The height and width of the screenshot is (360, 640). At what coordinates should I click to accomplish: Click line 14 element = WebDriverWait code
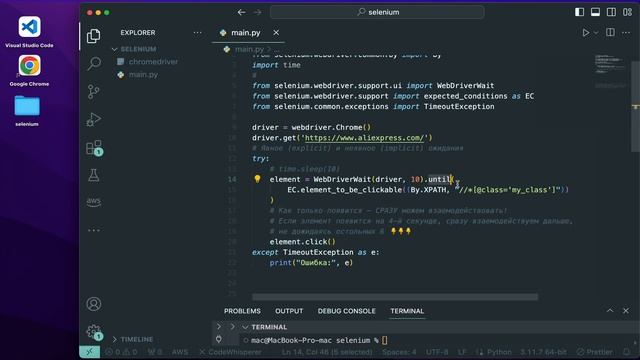point(361,179)
